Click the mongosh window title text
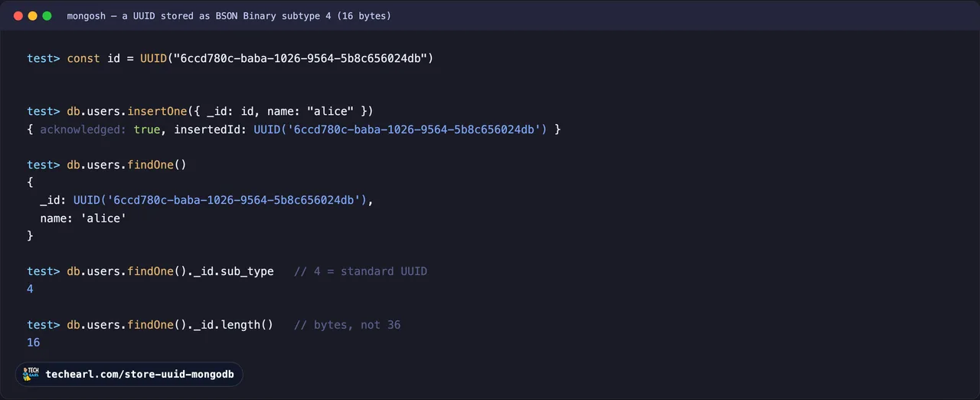980x400 pixels. [x=229, y=15]
